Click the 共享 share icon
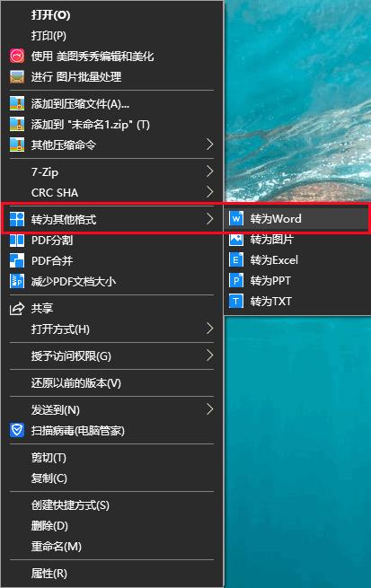 tap(17, 308)
